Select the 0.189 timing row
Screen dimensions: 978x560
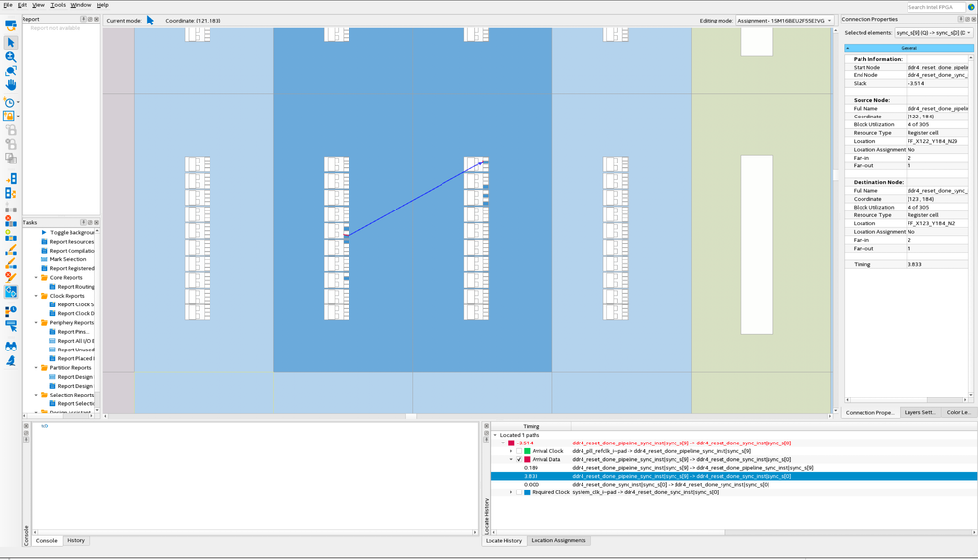734,468
